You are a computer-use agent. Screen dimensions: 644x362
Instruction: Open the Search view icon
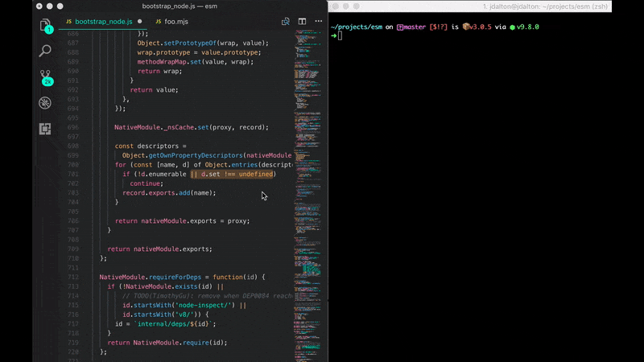click(45, 51)
